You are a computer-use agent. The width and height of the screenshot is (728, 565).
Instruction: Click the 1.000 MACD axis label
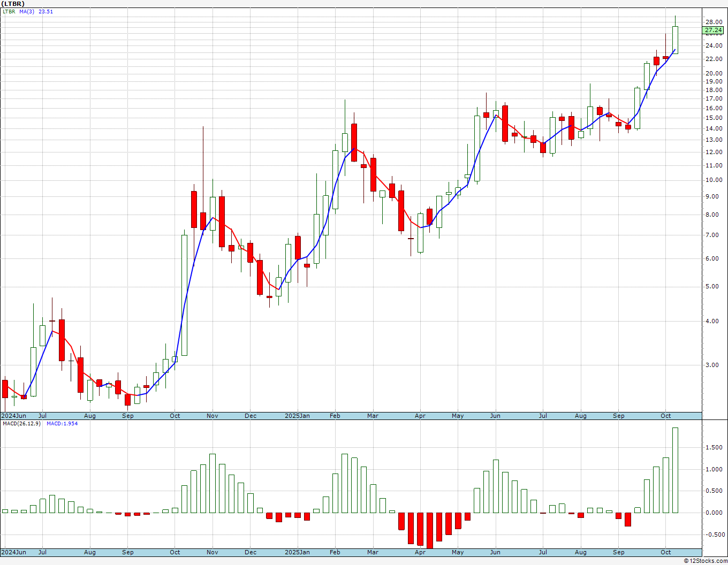(x=715, y=469)
